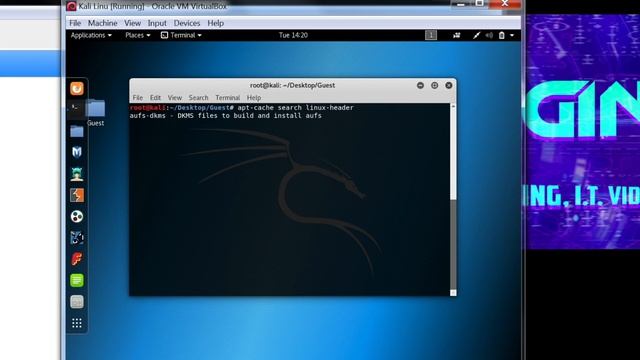Click the aufs-dkms output line
Image resolution: width=640 pixels, height=360 pixels.
226,116
